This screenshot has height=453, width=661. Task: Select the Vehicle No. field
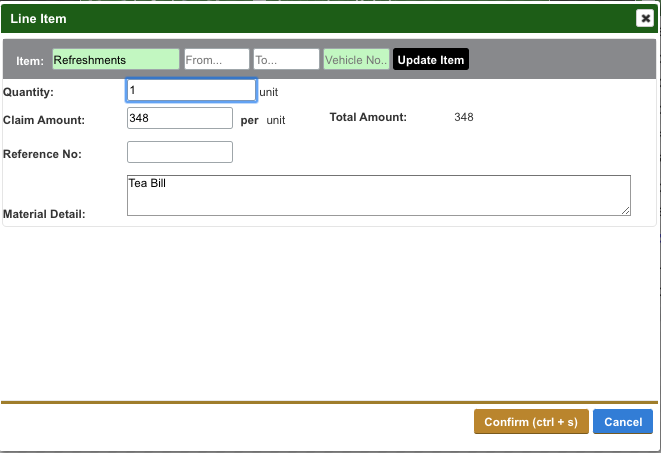355,60
